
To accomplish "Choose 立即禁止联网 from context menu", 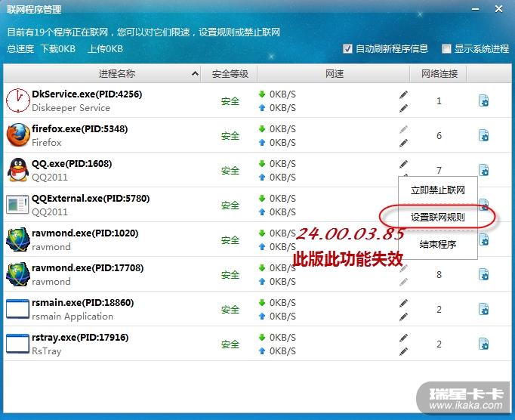I will 438,190.
